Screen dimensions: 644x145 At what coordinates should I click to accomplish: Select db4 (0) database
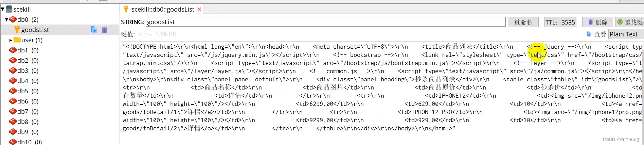[x=28, y=81]
